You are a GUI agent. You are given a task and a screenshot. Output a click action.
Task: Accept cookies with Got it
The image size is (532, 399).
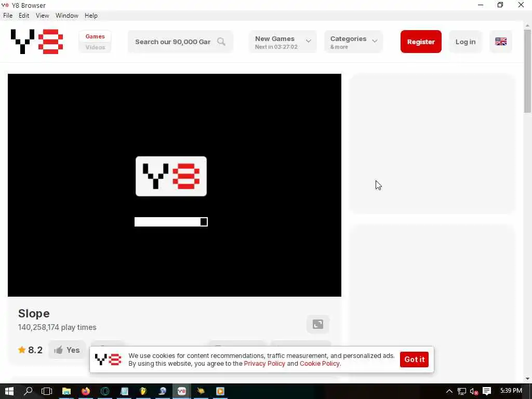414,360
